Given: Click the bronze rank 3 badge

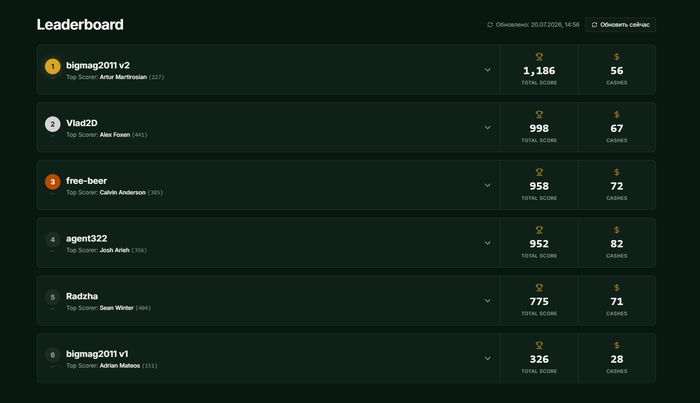Looking at the screenshot, I should (53, 182).
